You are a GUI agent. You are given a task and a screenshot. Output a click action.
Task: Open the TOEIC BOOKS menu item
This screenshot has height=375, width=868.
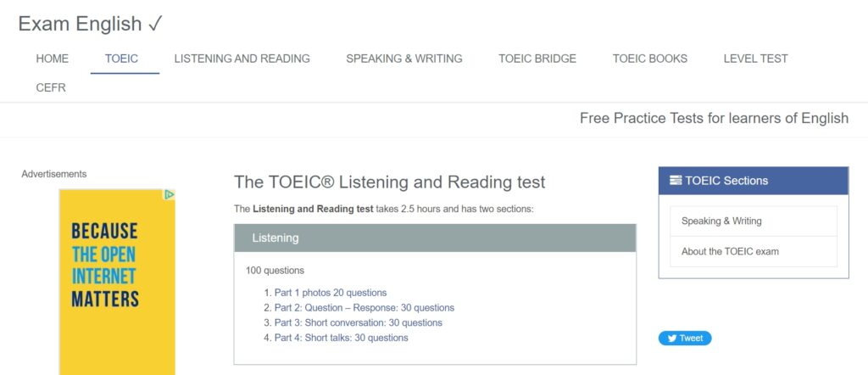point(650,59)
